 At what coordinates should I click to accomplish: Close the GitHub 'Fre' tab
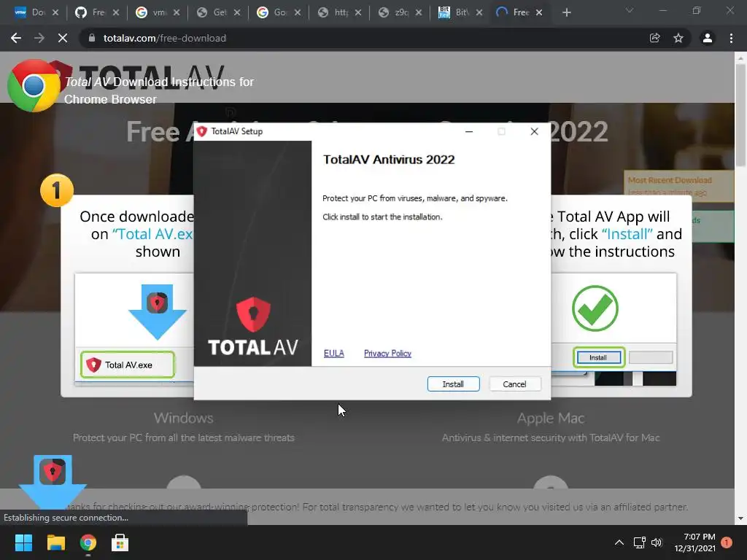(x=116, y=13)
